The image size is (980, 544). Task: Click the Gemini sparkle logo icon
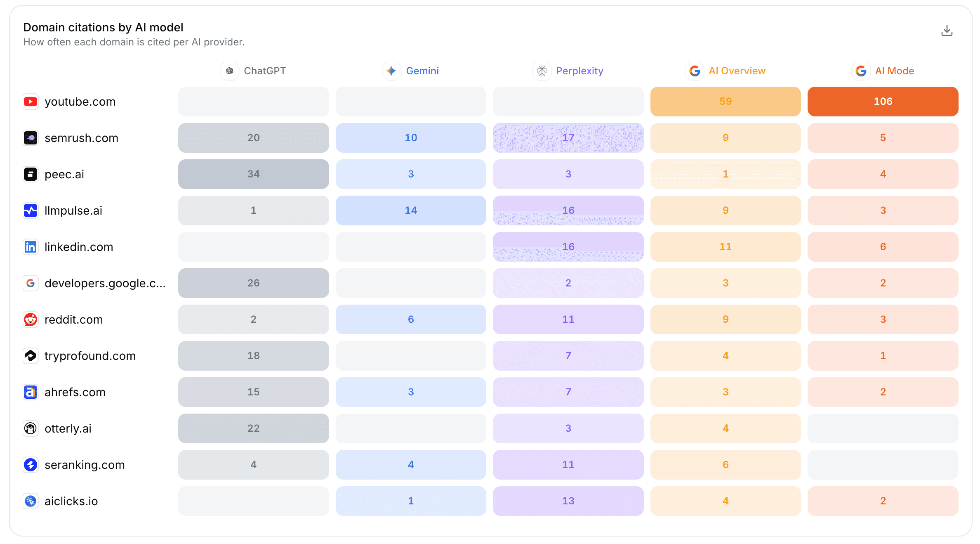(x=391, y=71)
